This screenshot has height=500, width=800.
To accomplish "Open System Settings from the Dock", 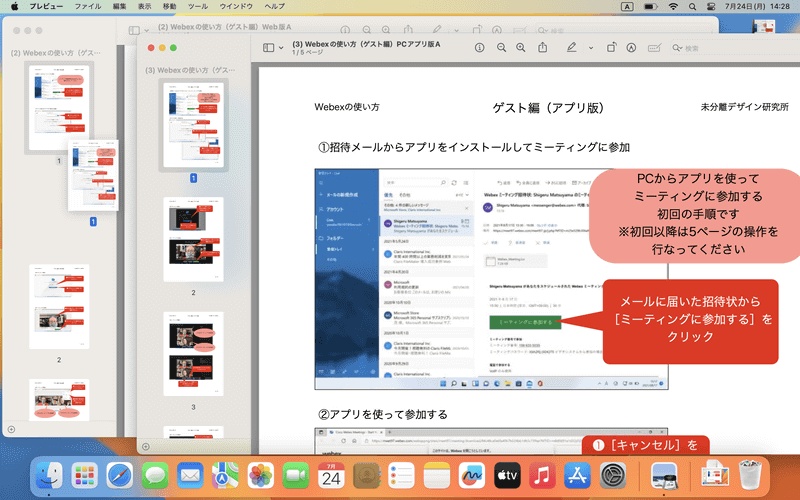I will [x=613, y=476].
